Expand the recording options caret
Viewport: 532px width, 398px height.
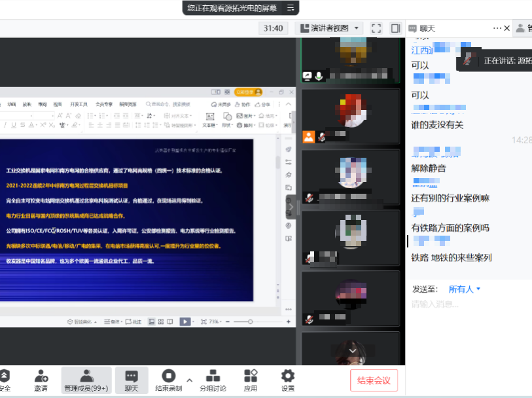click(x=190, y=380)
